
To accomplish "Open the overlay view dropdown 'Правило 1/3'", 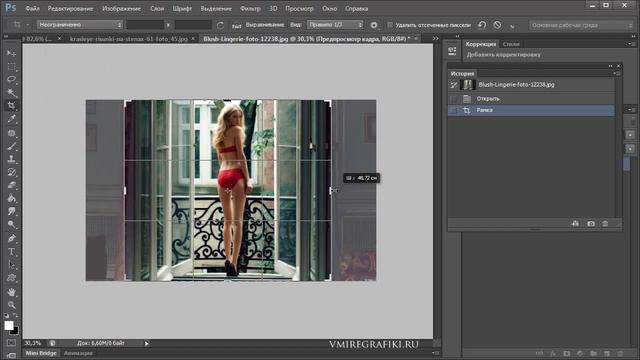I will click(335, 25).
